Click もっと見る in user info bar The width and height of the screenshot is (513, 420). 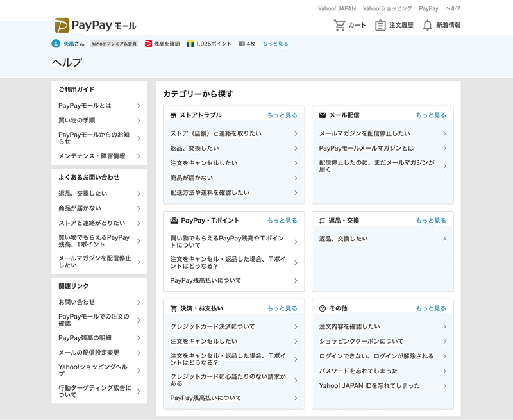pyautogui.click(x=275, y=44)
